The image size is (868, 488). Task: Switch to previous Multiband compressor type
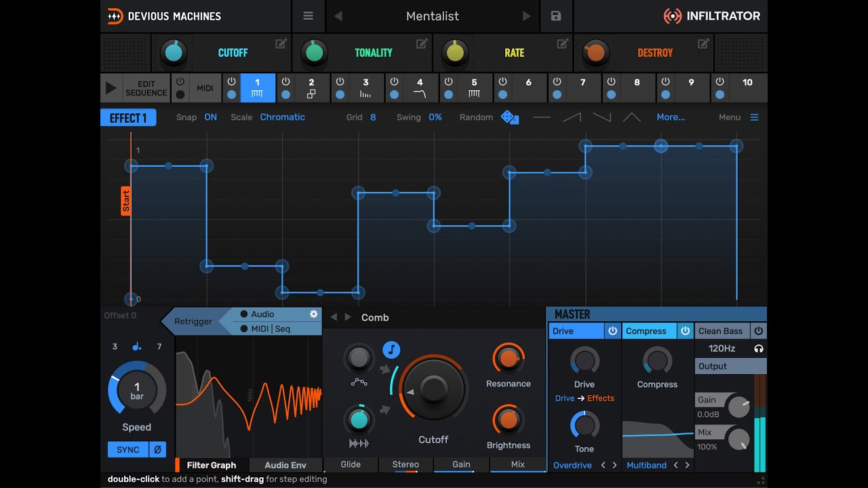(x=675, y=465)
